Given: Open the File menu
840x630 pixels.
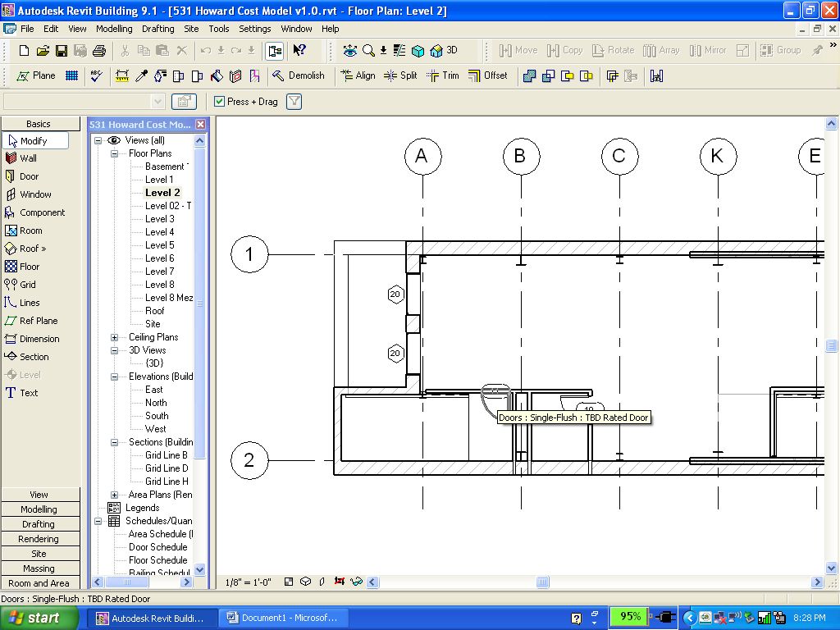Looking at the screenshot, I should 27,29.
